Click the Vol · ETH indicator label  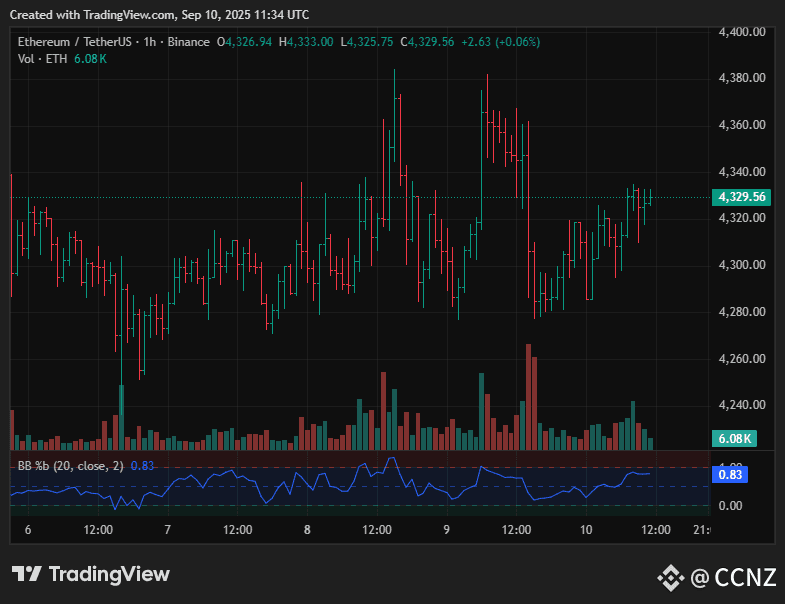pyautogui.click(x=43, y=59)
